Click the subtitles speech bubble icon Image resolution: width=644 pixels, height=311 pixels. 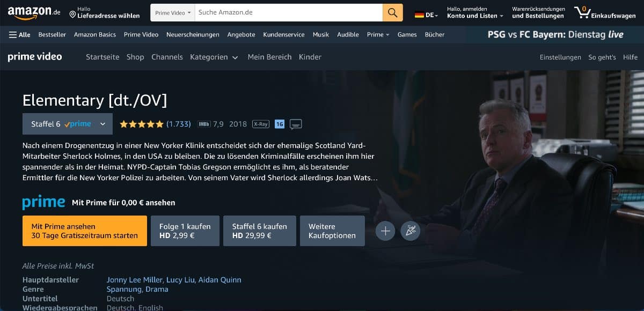296,124
